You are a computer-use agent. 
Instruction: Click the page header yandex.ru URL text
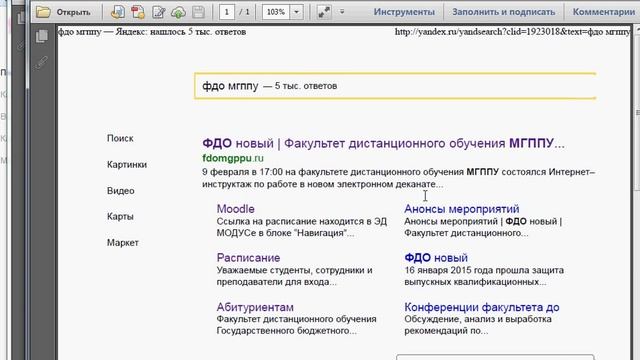pos(512,32)
